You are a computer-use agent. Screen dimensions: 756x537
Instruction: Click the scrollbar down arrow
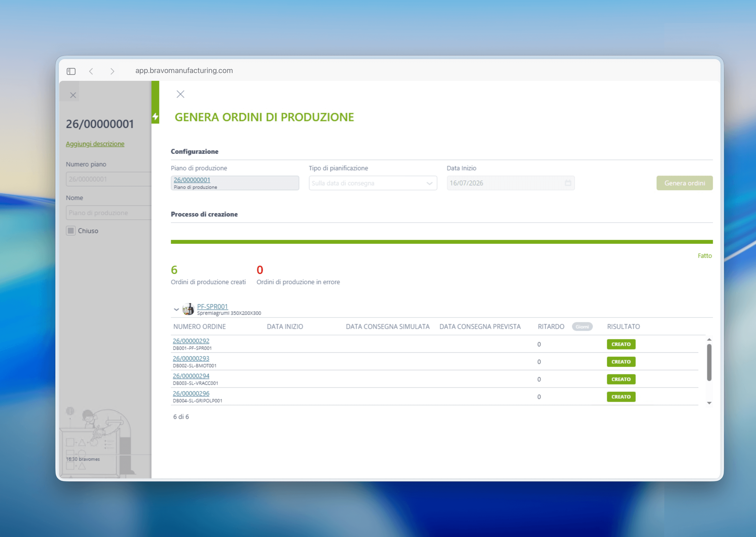[709, 403]
